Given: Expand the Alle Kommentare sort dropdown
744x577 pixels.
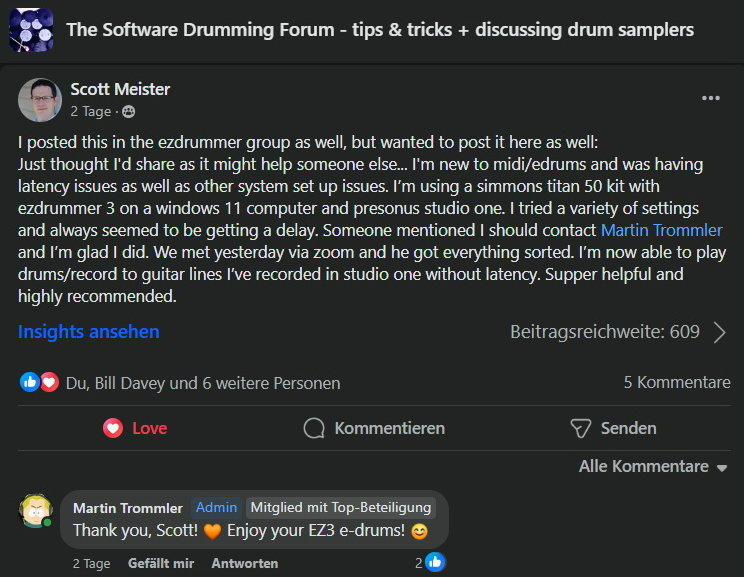Looking at the screenshot, I should coord(653,466).
